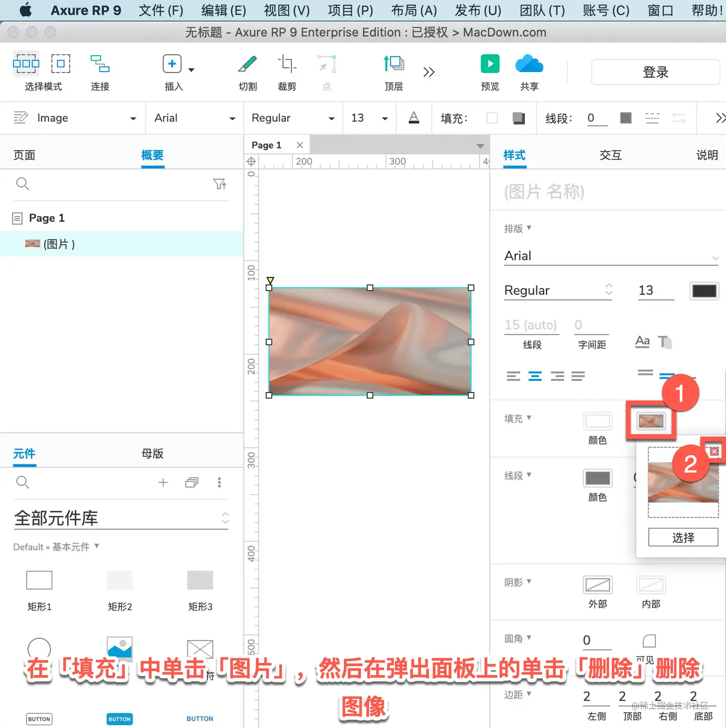
Task: Show more toolbar items chevron
Action: [x=429, y=72]
